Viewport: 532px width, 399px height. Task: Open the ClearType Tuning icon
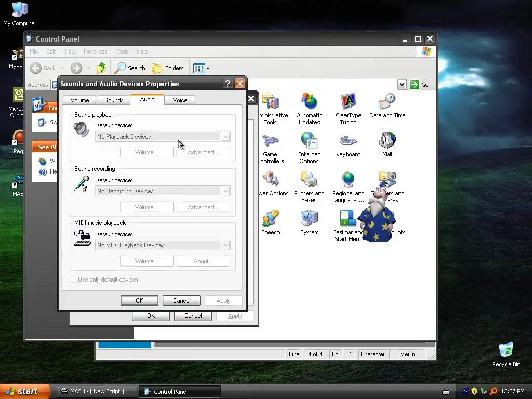pyautogui.click(x=348, y=109)
